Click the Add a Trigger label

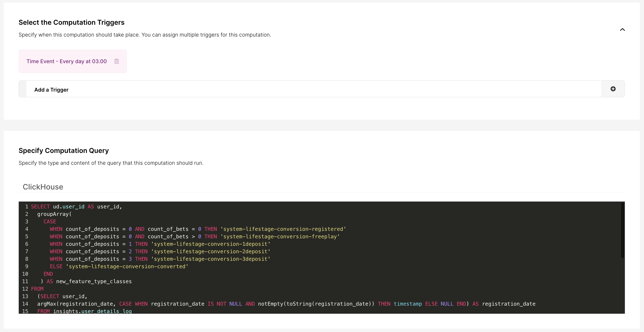point(51,90)
